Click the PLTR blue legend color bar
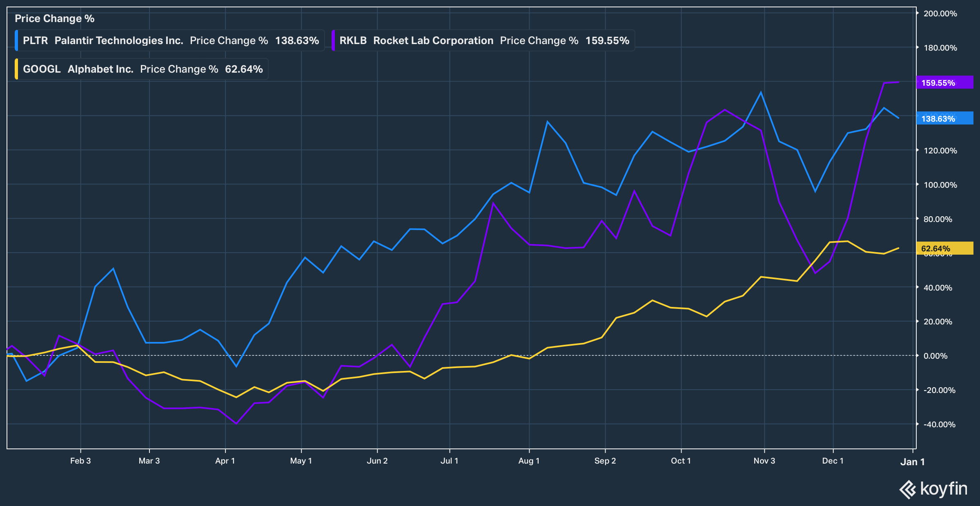Screen dimensions: 980x506 pyautogui.click(x=16, y=40)
